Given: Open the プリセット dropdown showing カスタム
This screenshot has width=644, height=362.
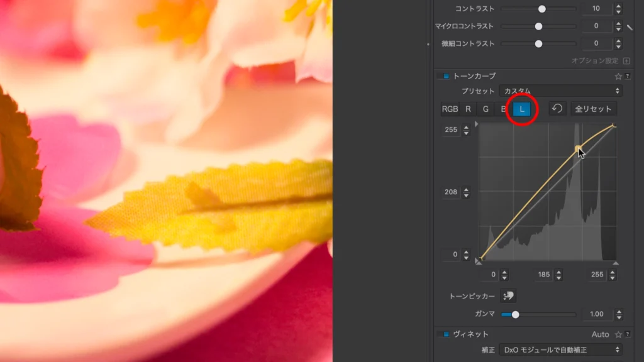Looking at the screenshot, I should [560, 91].
